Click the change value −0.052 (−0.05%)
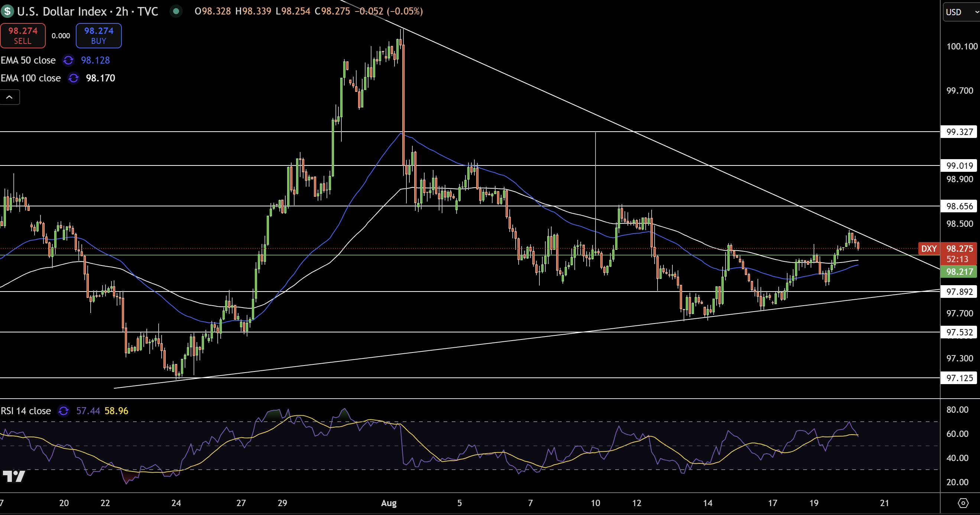Viewport: 980px width, 515px height. tap(389, 12)
